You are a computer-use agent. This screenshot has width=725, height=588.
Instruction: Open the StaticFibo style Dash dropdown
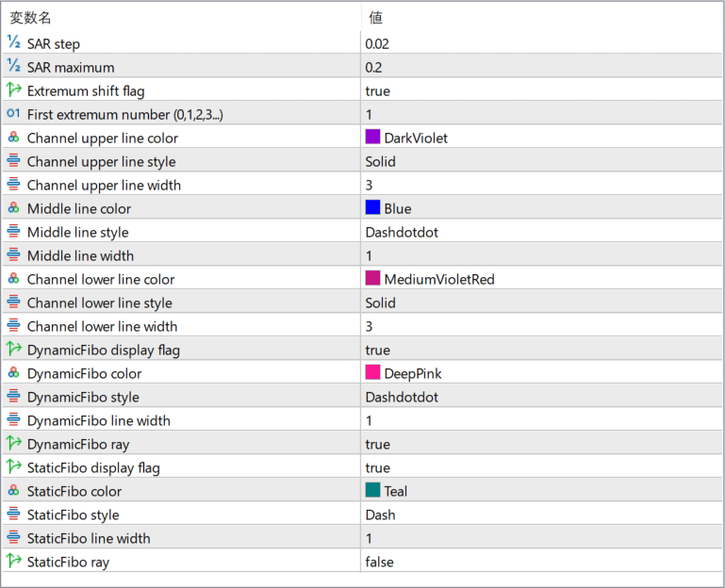(x=380, y=514)
